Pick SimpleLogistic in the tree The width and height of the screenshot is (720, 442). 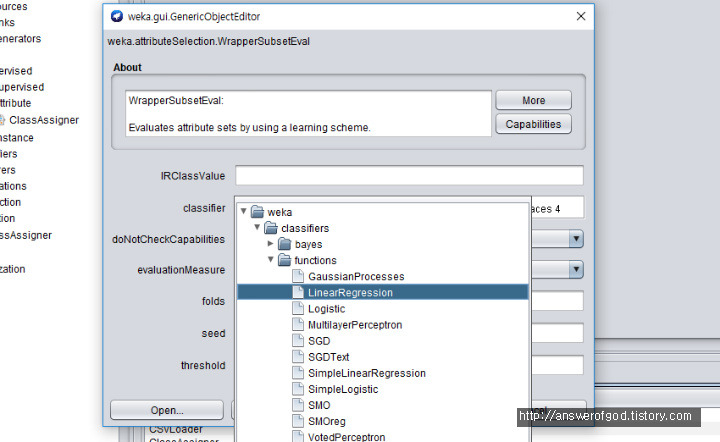tap(343, 389)
